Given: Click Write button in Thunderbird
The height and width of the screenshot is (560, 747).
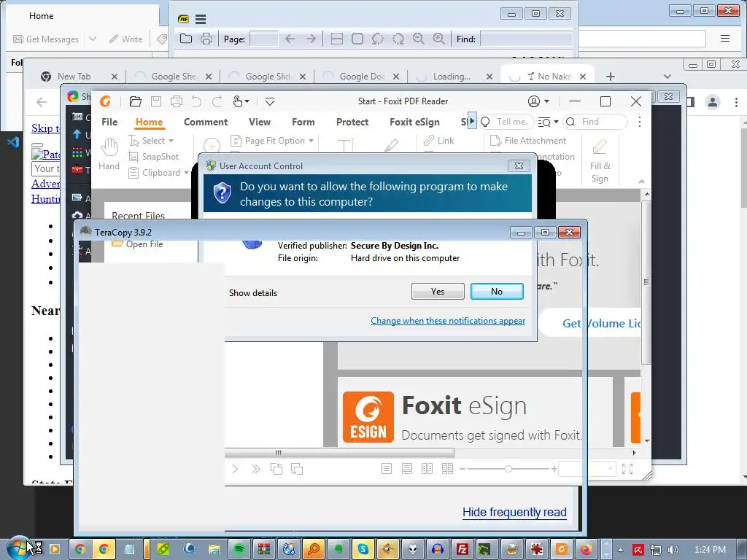Looking at the screenshot, I should pyautogui.click(x=125, y=39).
